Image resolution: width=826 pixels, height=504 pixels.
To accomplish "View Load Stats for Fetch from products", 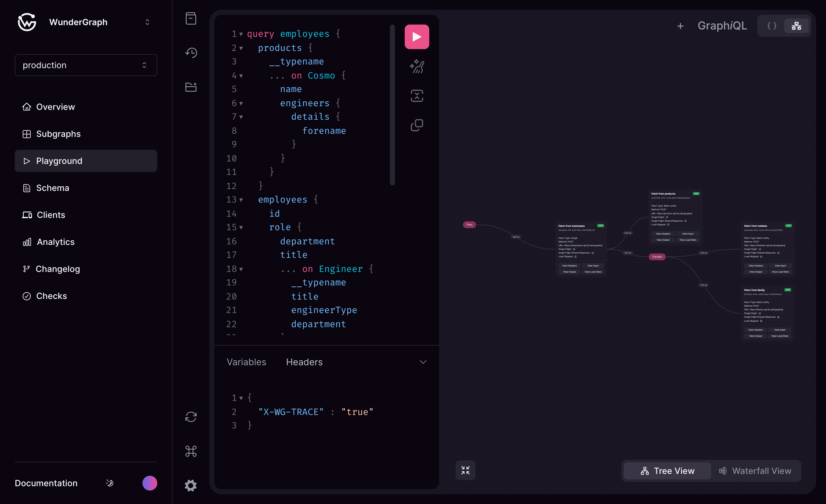I will [688, 240].
